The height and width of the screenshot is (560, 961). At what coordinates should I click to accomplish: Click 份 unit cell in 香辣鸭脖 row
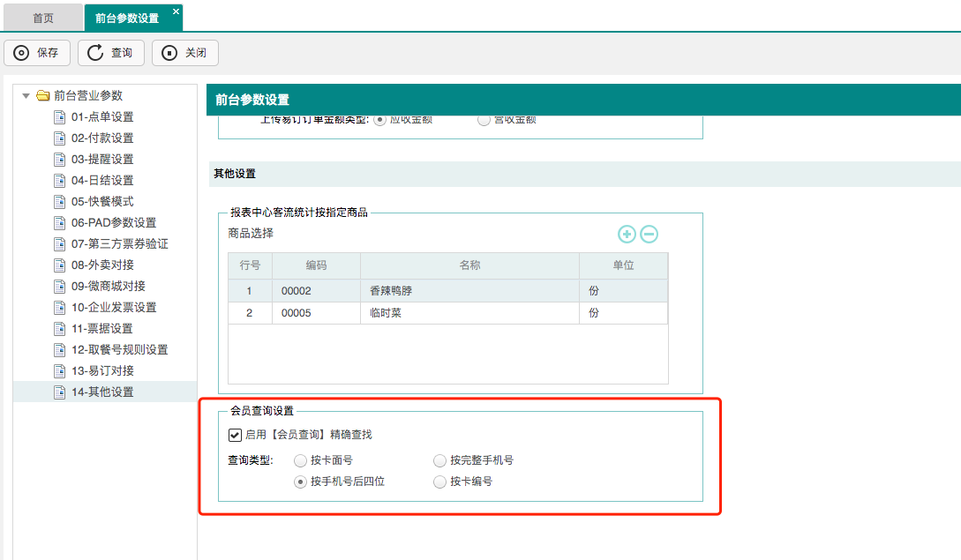[x=623, y=290]
